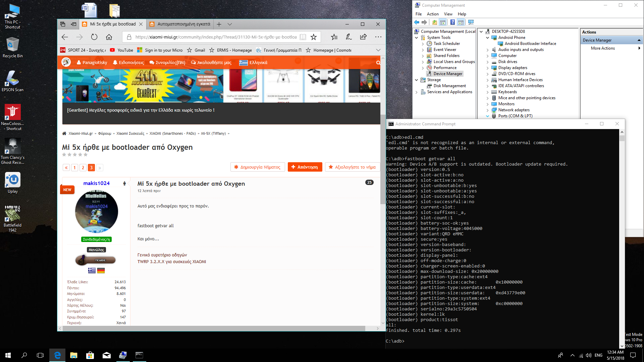The image size is (644, 362).
Task: Collapse Android Phone device node
Action: pos(488,38)
